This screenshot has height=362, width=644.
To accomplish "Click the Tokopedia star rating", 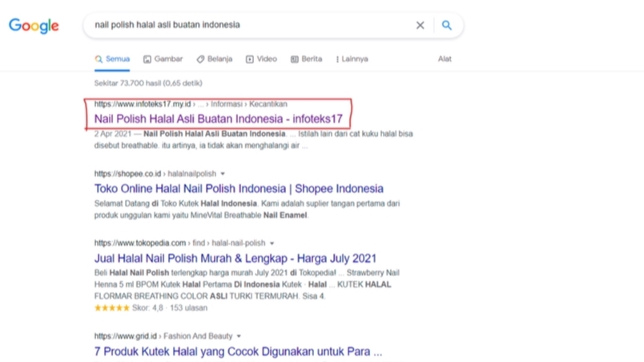I will [x=111, y=308].
